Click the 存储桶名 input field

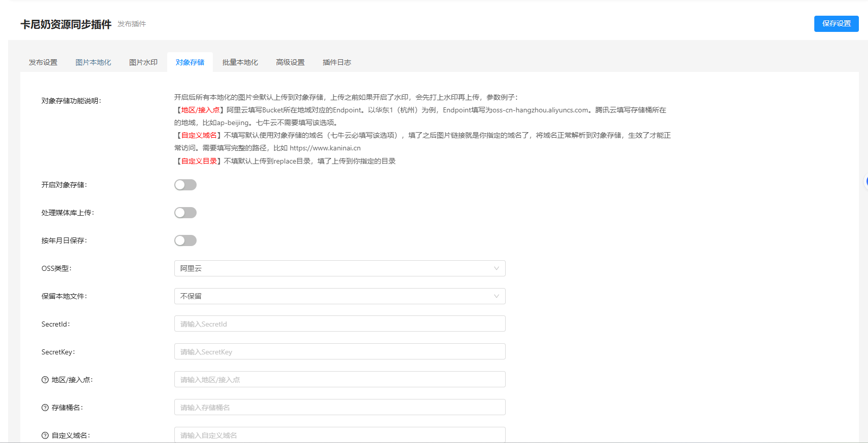tap(339, 408)
